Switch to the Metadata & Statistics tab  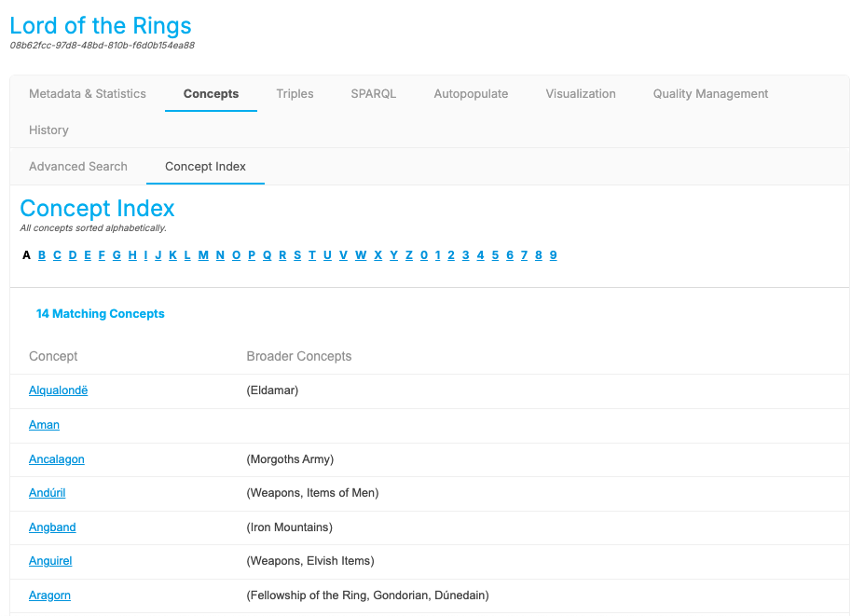(x=87, y=93)
